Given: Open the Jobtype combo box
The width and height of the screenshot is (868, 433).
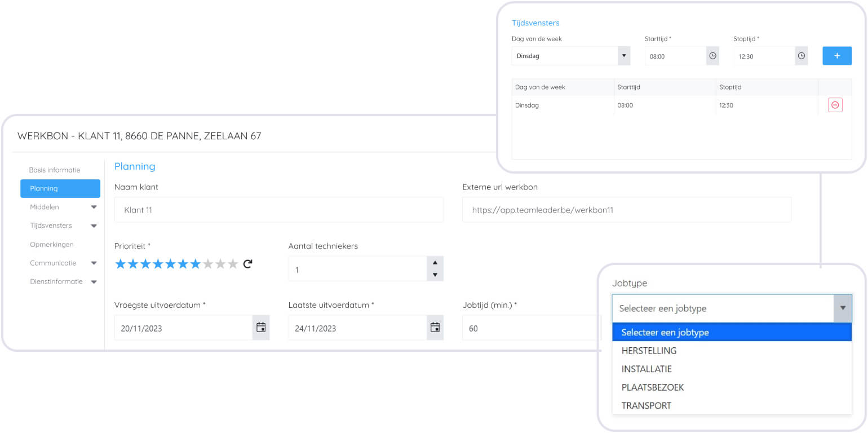Looking at the screenshot, I should (x=732, y=308).
